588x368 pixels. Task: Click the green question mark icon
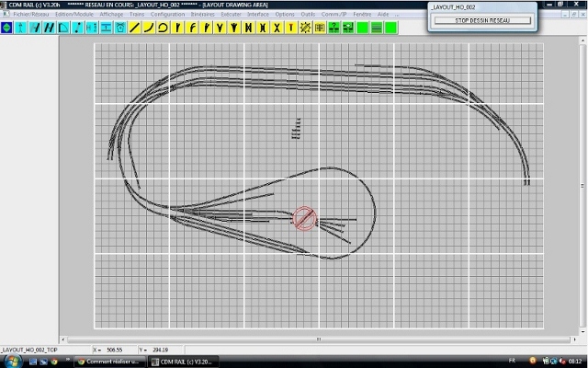click(334, 28)
